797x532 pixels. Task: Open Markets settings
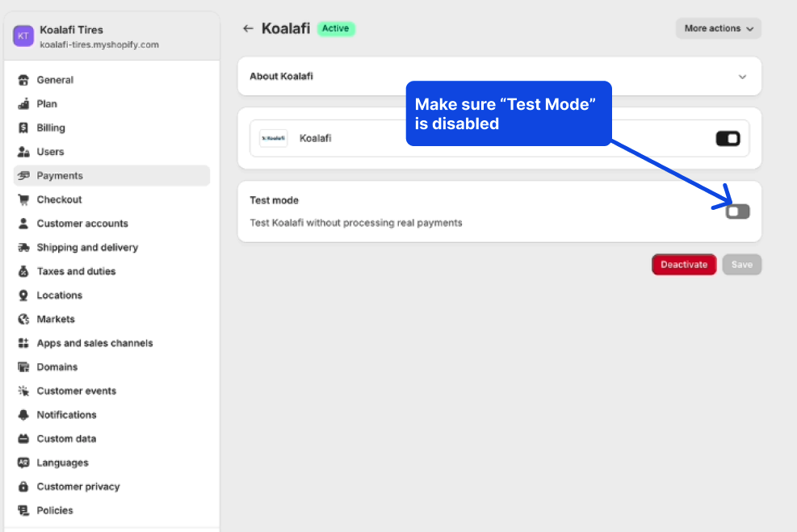pos(111,319)
